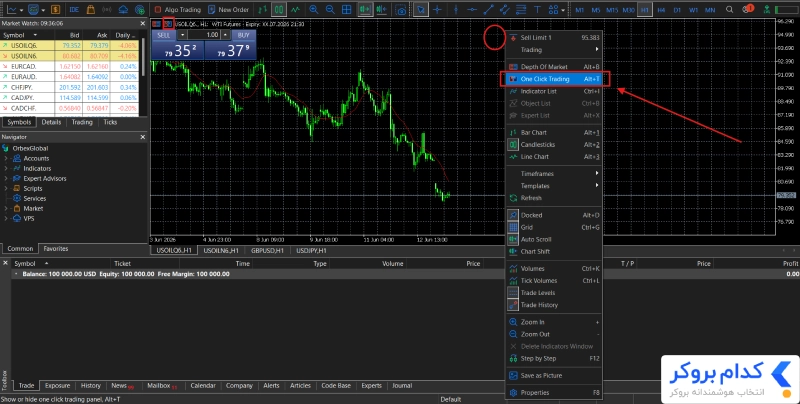Select the Text label tool
800x404 pixels.
point(537,10)
